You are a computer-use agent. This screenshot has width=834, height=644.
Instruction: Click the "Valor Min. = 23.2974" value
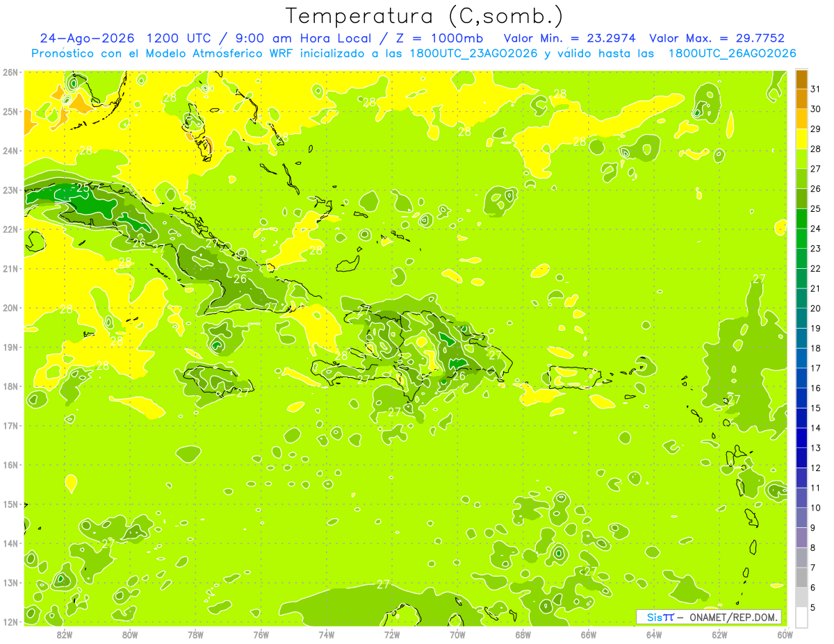pos(569,38)
